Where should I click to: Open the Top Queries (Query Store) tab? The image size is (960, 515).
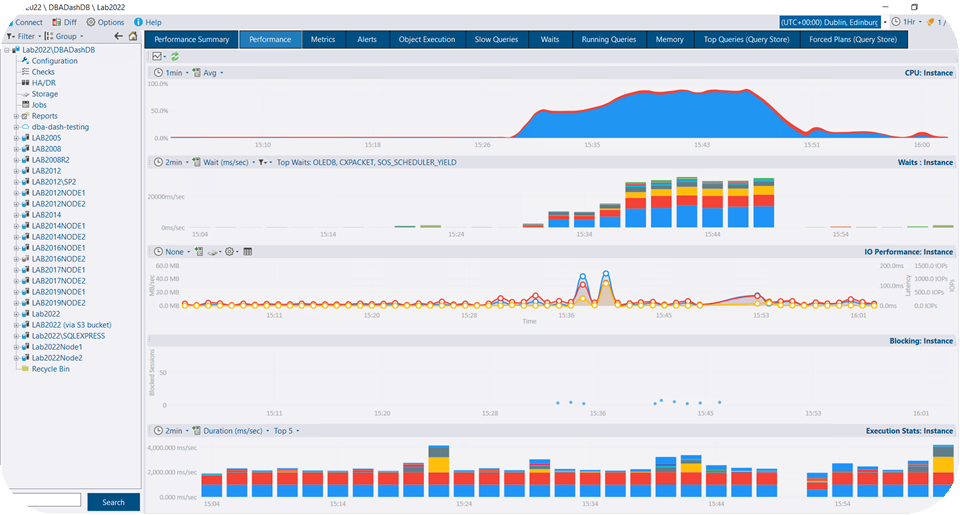[x=746, y=39]
